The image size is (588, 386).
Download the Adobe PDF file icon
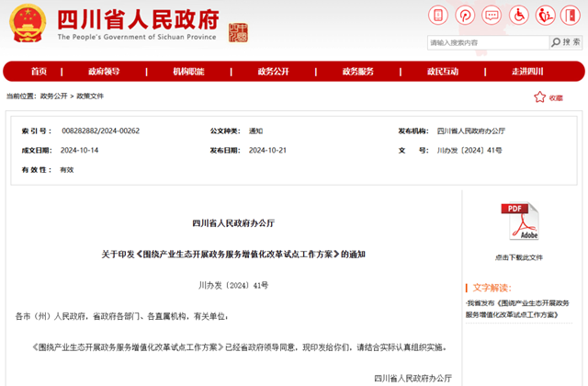[520, 221]
